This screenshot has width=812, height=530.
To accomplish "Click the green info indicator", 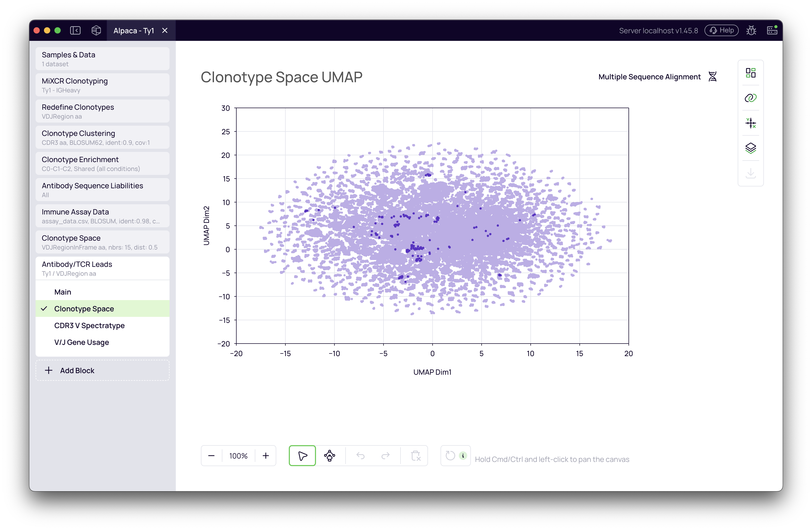I will point(463,456).
